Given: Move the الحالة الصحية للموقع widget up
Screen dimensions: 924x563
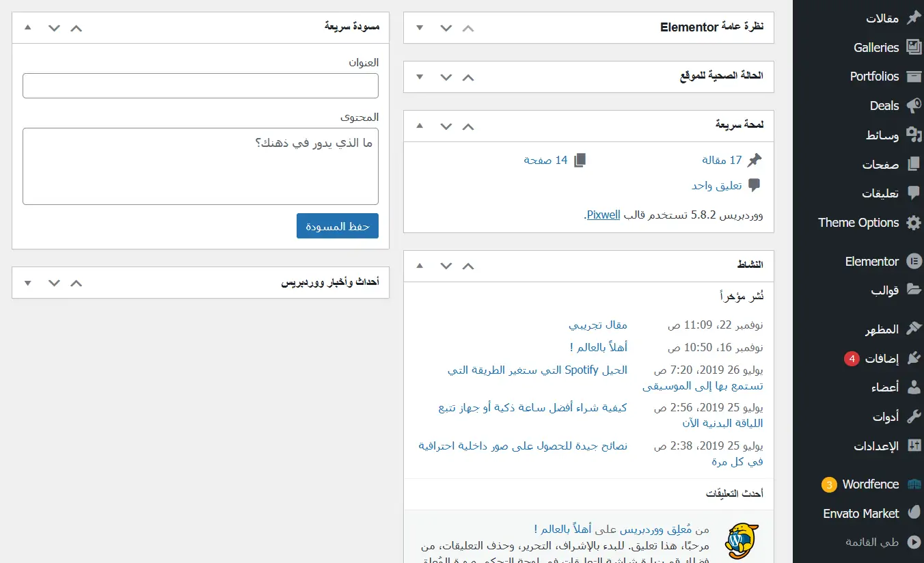Looking at the screenshot, I should point(468,77).
